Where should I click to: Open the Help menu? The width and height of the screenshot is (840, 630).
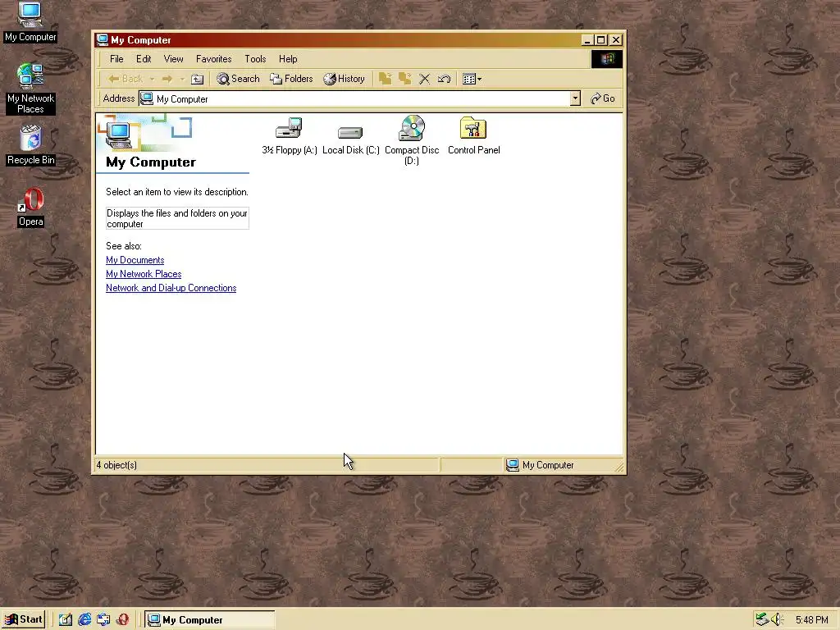(x=288, y=59)
